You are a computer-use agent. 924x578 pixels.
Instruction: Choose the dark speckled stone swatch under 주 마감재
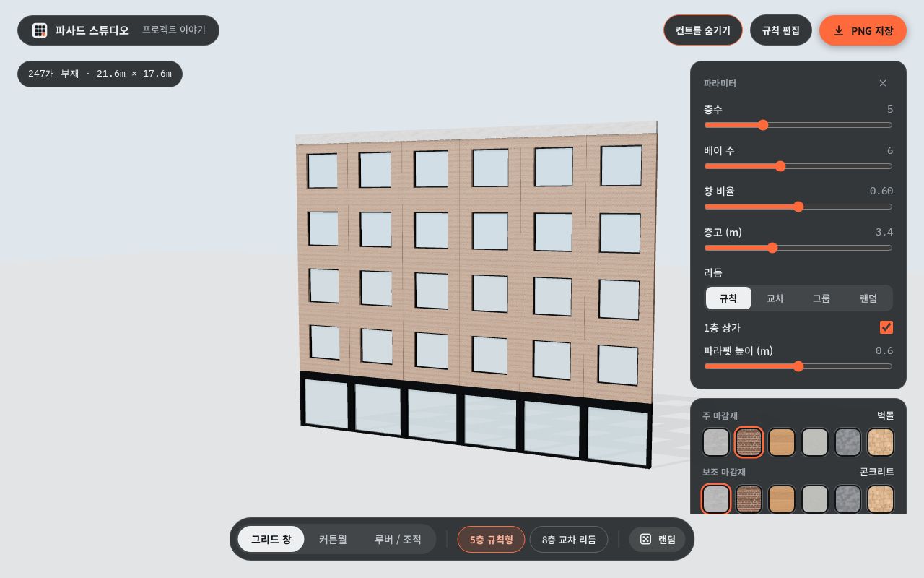click(x=847, y=442)
